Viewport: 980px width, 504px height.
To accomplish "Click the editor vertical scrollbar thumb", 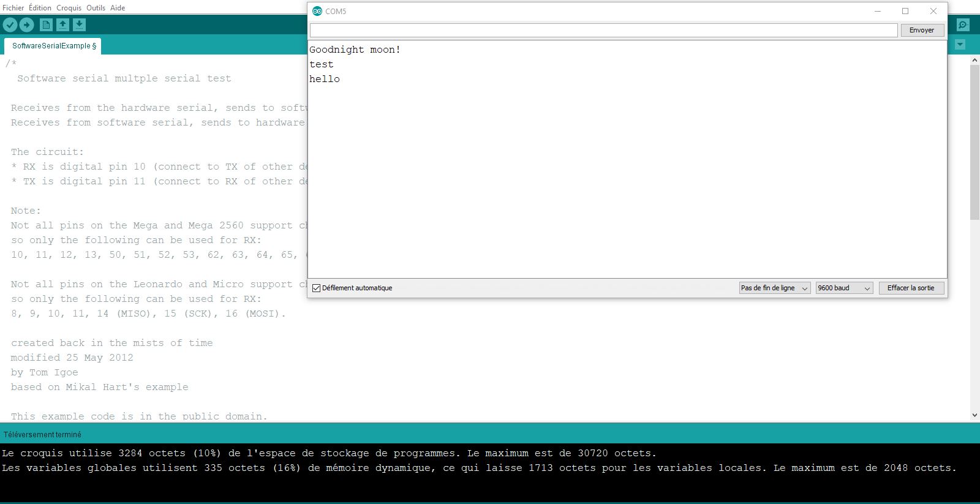I will tap(974, 142).
